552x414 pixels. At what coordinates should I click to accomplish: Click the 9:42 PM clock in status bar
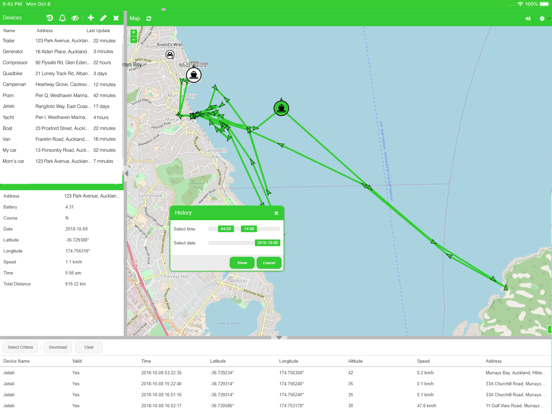[12, 4]
